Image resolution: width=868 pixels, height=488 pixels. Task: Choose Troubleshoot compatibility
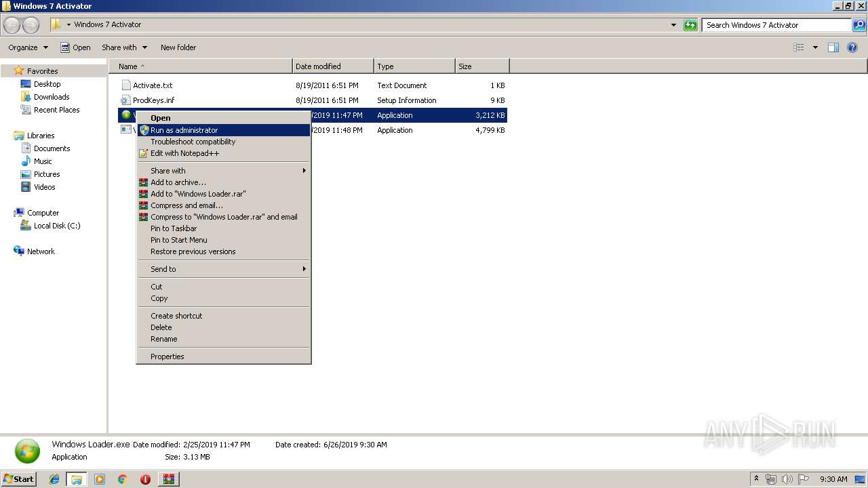[x=224, y=142]
